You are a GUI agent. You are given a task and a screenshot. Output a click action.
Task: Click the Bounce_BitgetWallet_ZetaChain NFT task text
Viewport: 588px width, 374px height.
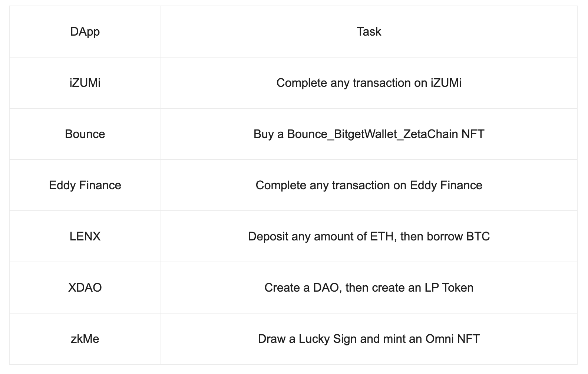point(369,134)
